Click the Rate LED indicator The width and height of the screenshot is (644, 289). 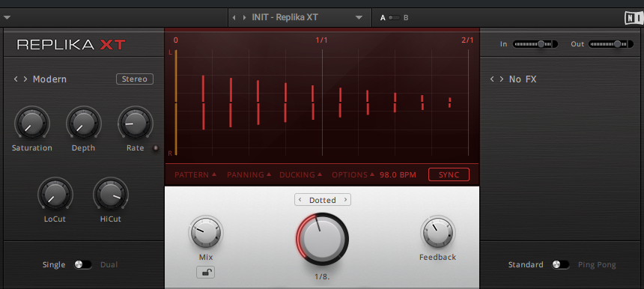click(x=156, y=148)
